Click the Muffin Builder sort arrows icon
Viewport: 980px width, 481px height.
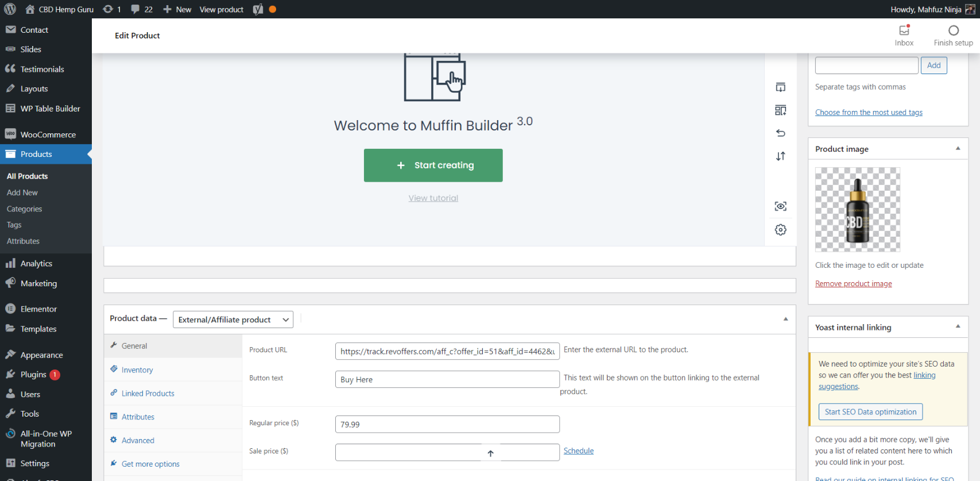(x=781, y=156)
